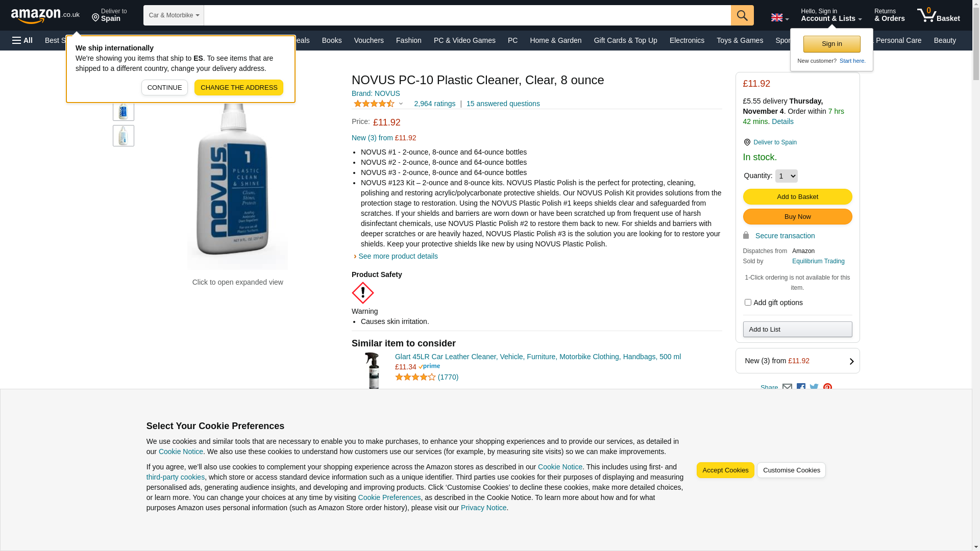Viewport: 980px width, 551px height.
Task: Open the Books nav item
Action: click(x=332, y=40)
